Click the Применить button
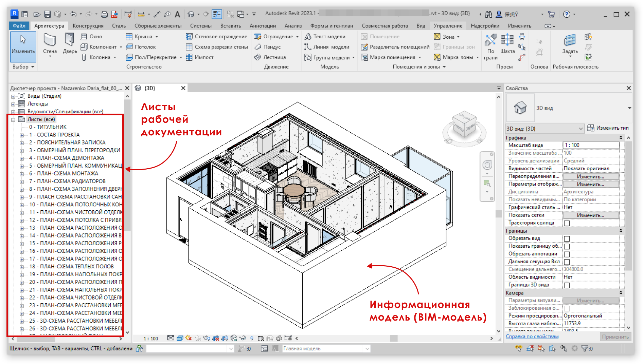The width and height of the screenshot is (643, 364). point(615,337)
